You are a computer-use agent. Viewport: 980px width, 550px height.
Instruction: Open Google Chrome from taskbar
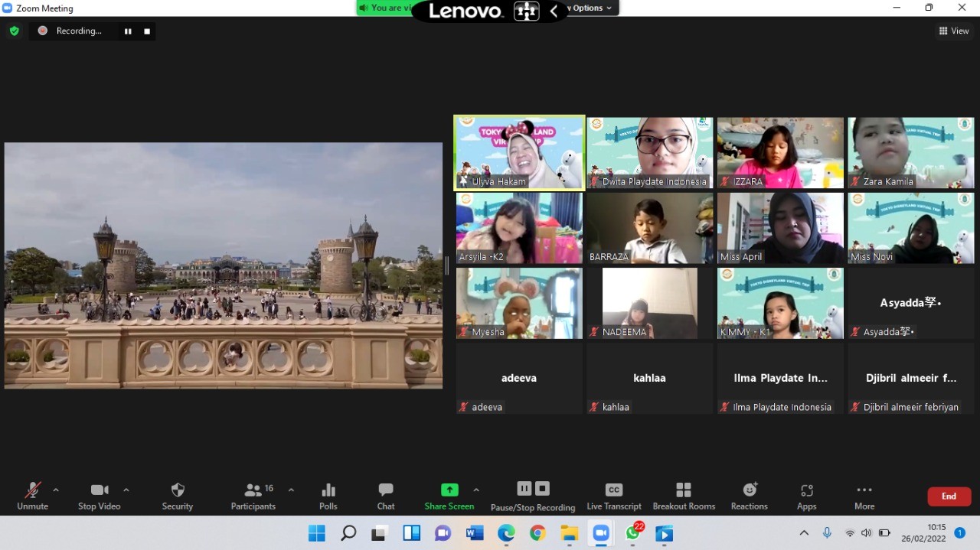click(537, 533)
